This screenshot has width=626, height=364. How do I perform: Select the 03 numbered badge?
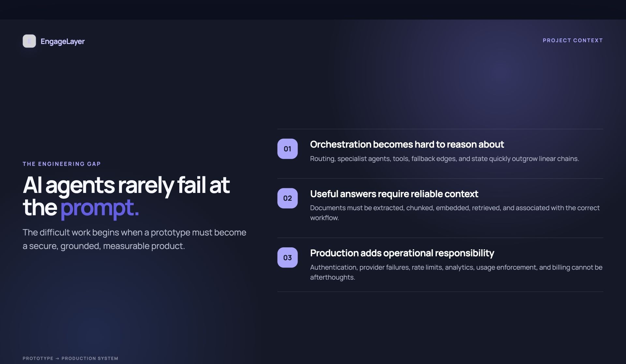[x=287, y=257]
